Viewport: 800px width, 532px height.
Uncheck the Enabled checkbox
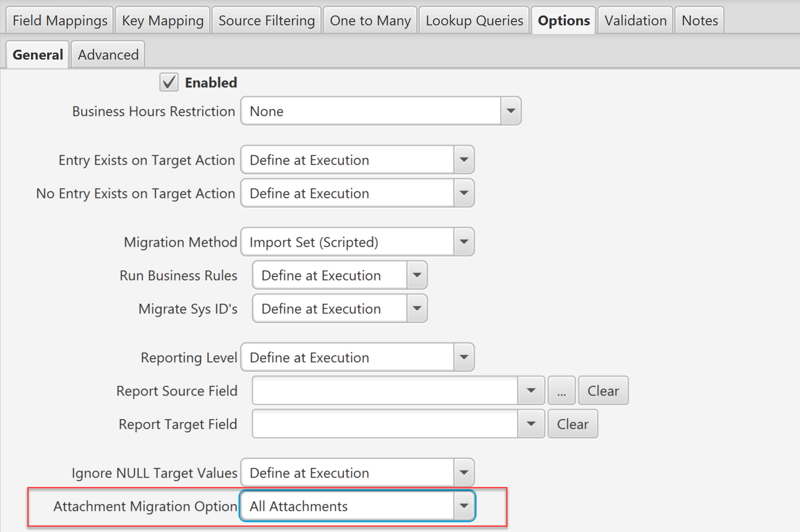point(169,82)
